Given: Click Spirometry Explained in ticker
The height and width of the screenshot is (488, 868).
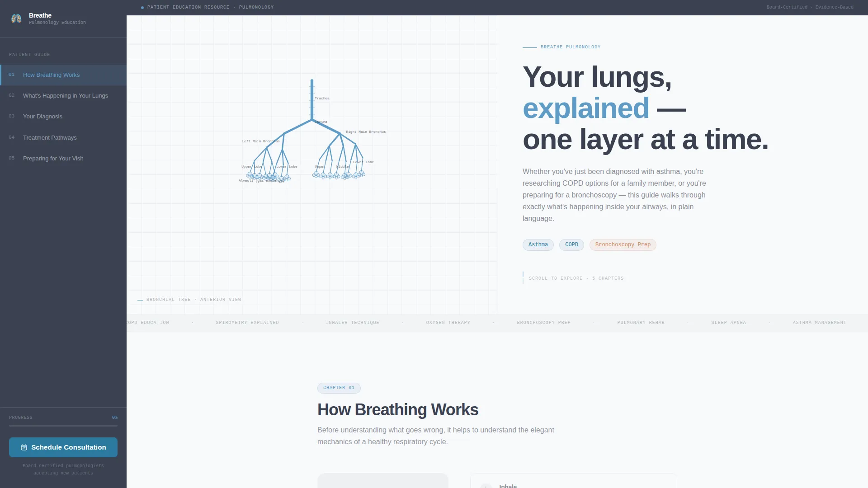Looking at the screenshot, I should 247,323.
